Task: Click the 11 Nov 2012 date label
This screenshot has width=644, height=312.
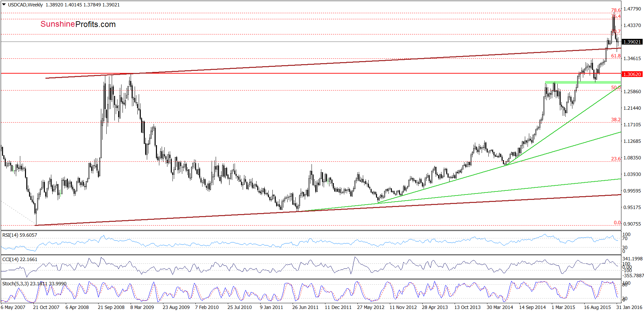Action: click(x=403, y=307)
